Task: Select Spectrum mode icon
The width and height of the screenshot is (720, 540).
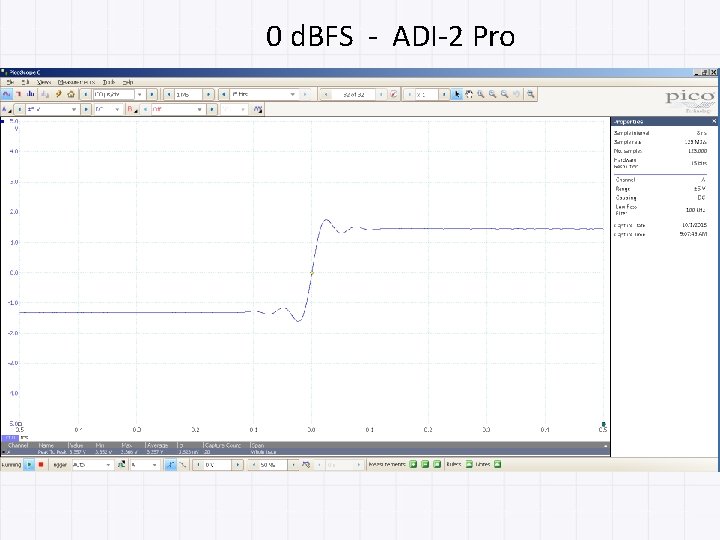Action: (31, 94)
